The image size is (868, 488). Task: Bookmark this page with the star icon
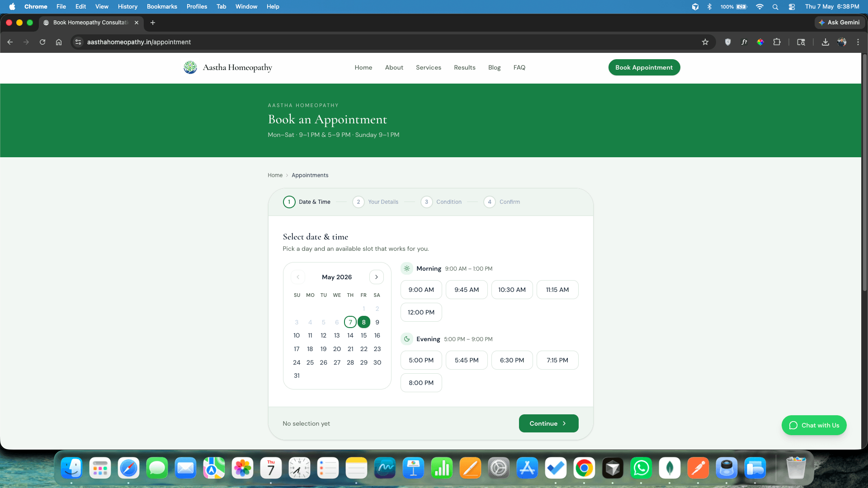pos(705,42)
